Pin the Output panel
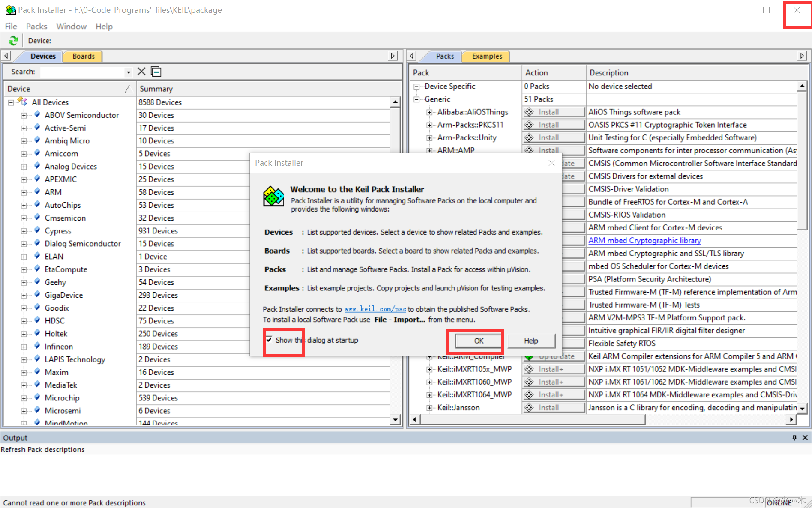The image size is (812, 508). (794, 438)
